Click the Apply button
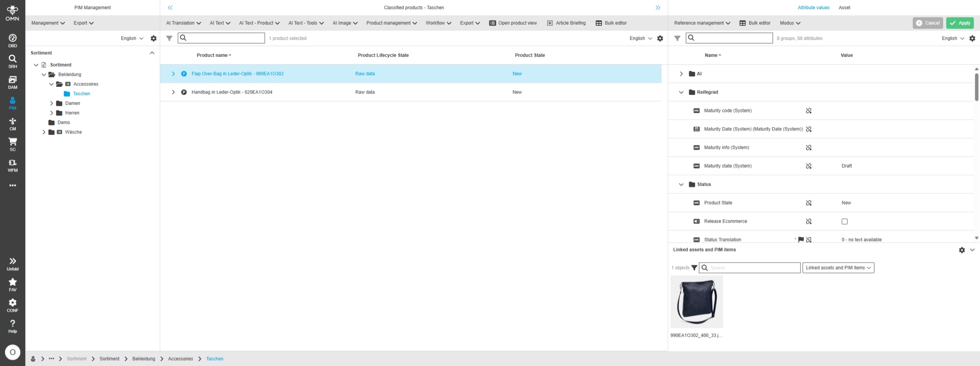Viewport: 980px width, 366px height. (960, 23)
